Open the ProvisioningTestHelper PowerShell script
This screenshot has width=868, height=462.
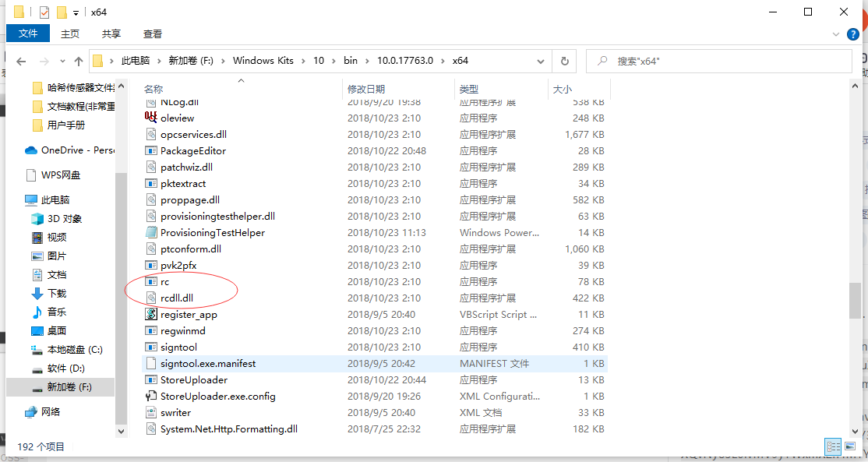pos(207,232)
